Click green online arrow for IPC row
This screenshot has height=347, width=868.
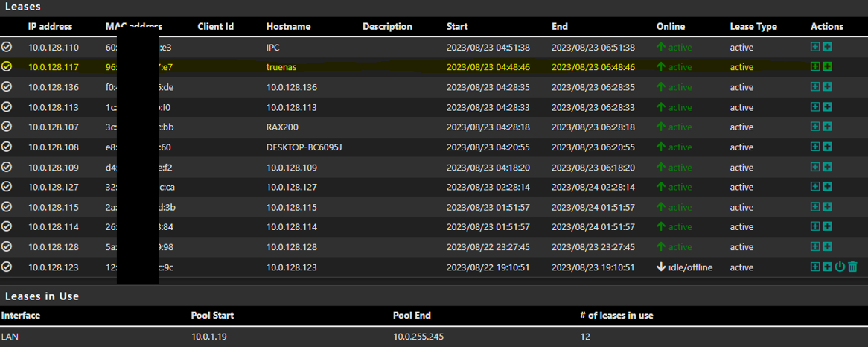661,47
